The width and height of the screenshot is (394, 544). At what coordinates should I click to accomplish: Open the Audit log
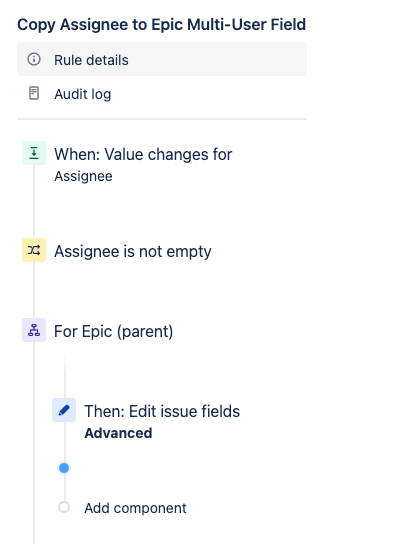click(83, 94)
